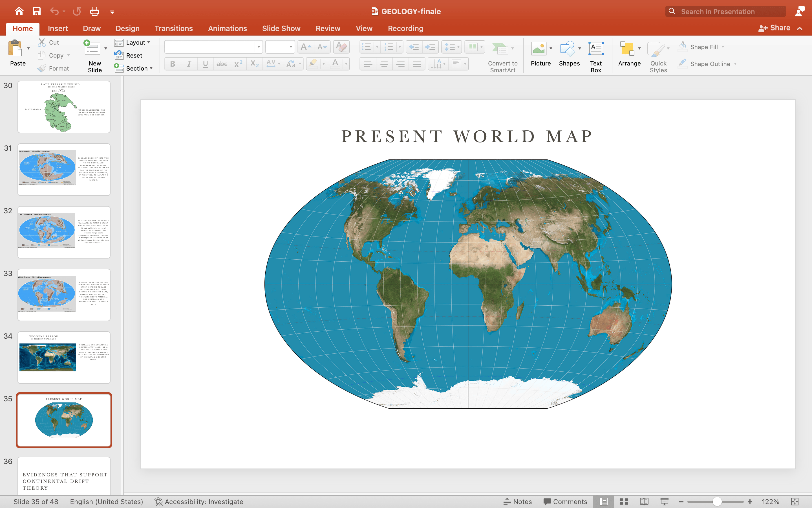Screen dimensions: 812x508
Task: Expand the font name combo box
Action: tap(259, 47)
